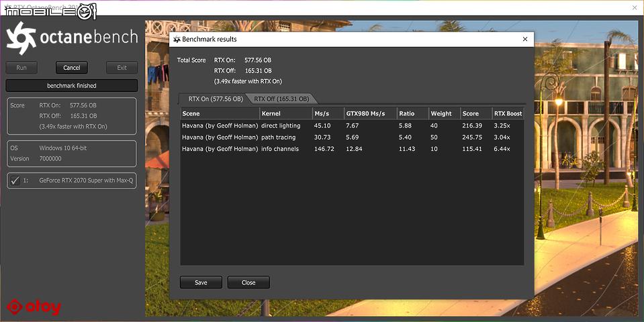This screenshot has height=322, width=644.
Task: Click the Weight column header
Action: pyautogui.click(x=445, y=113)
